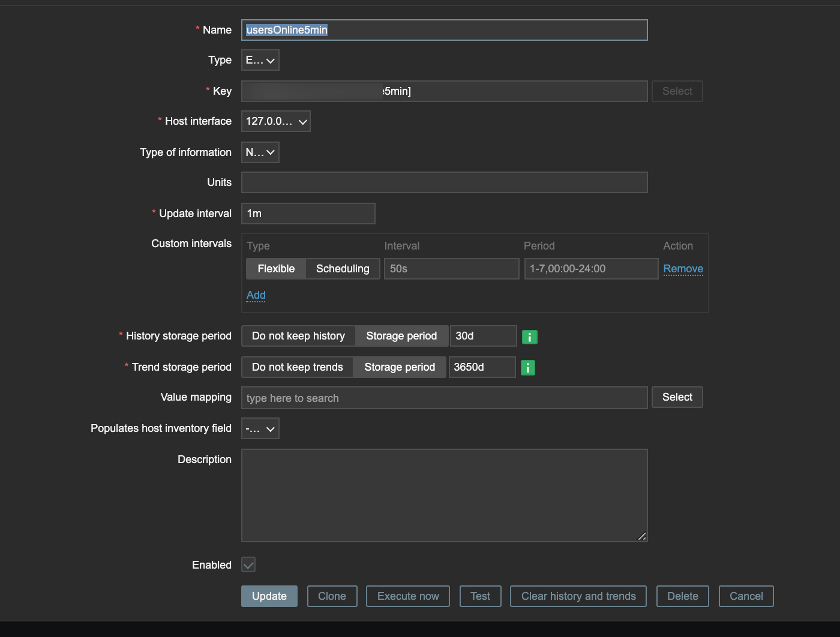Expand the Host interface dropdown
The width and height of the screenshot is (840, 637).
[275, 121]
